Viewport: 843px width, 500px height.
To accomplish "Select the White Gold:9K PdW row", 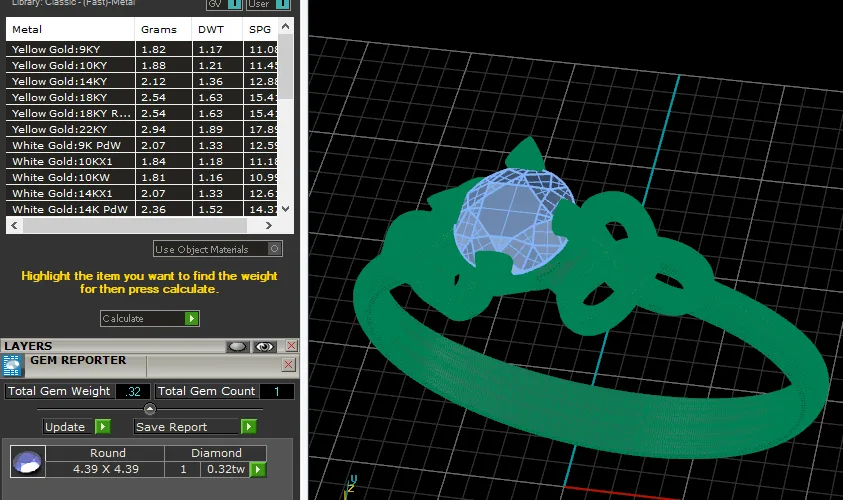I will [x=142, y=145].
